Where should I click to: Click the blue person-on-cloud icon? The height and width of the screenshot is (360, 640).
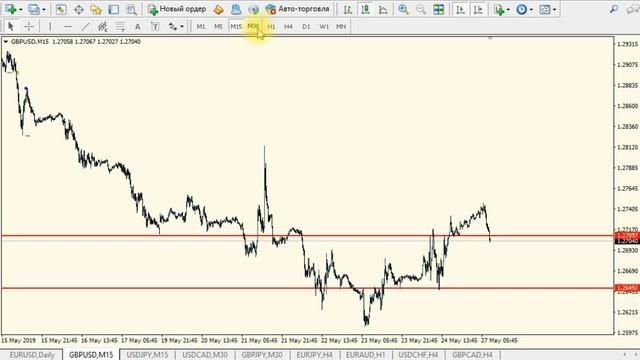236,9
